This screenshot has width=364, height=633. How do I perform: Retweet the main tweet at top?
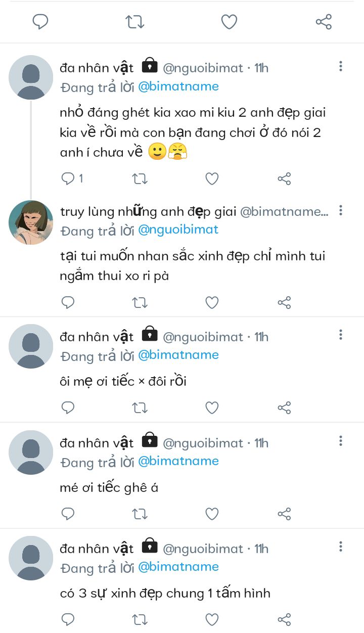135,22
